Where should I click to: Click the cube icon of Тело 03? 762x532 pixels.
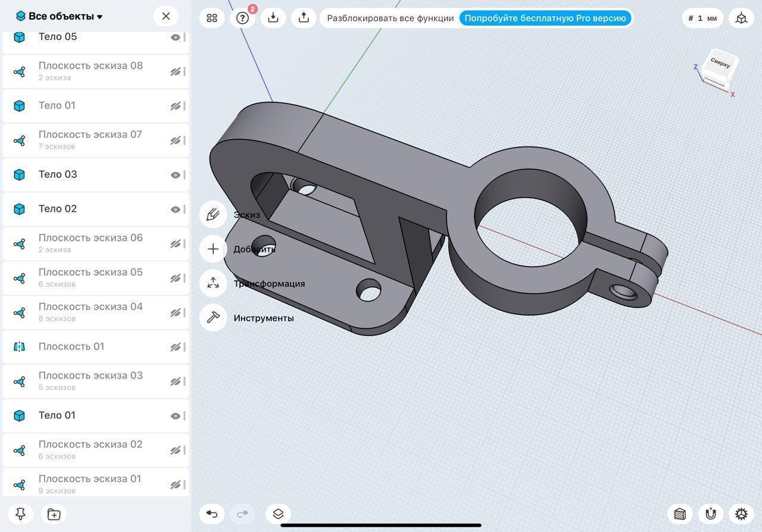point(20,174)
